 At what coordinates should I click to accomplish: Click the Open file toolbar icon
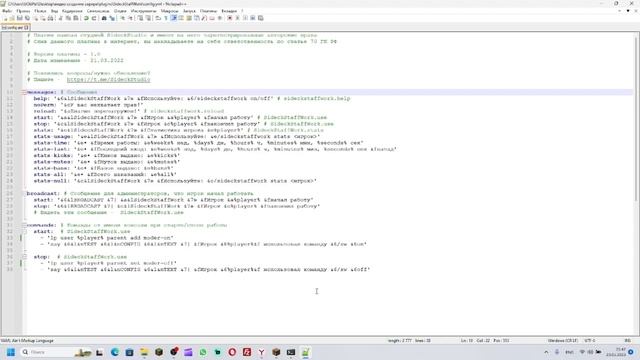click(12, 18)
